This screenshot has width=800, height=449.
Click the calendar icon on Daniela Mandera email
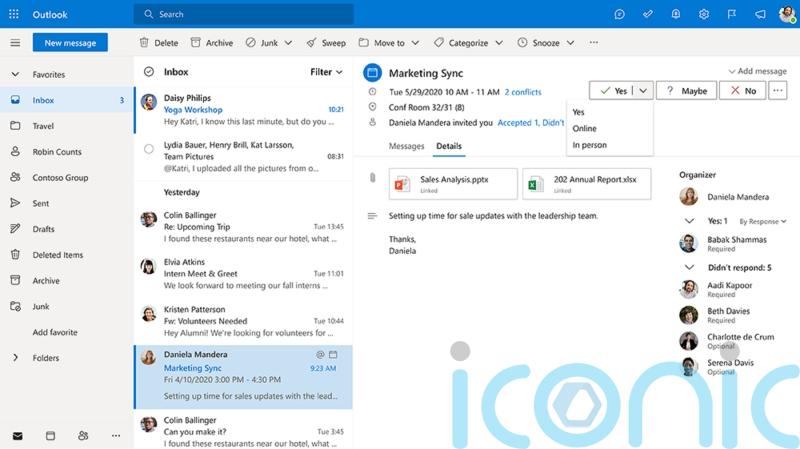click(333, 354)
